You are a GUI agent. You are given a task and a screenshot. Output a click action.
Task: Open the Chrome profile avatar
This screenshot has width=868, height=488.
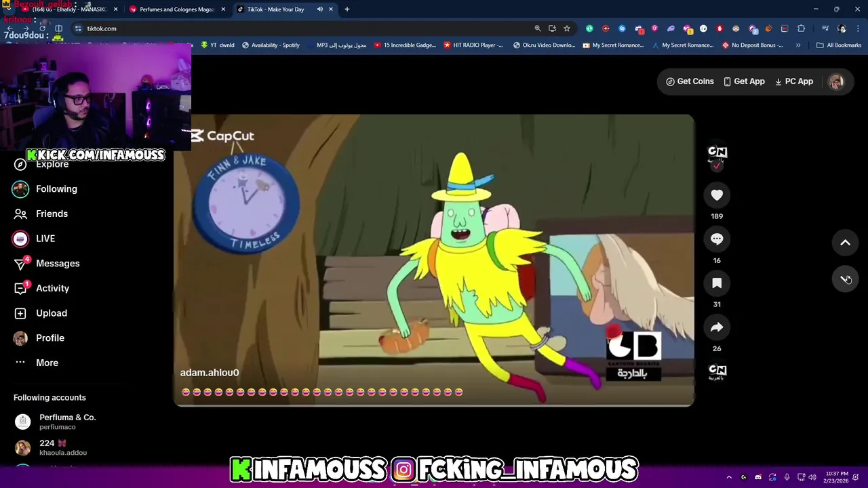842,28
